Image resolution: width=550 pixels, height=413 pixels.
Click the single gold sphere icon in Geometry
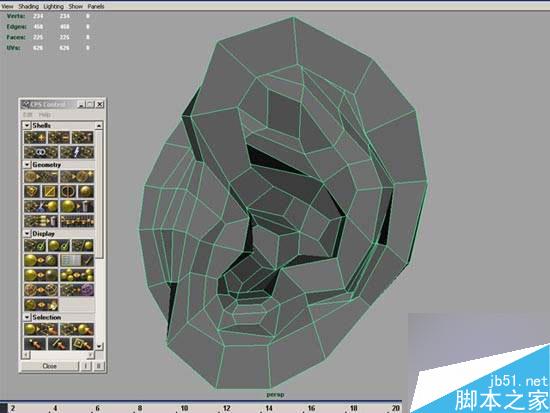(x=86, y=192)
